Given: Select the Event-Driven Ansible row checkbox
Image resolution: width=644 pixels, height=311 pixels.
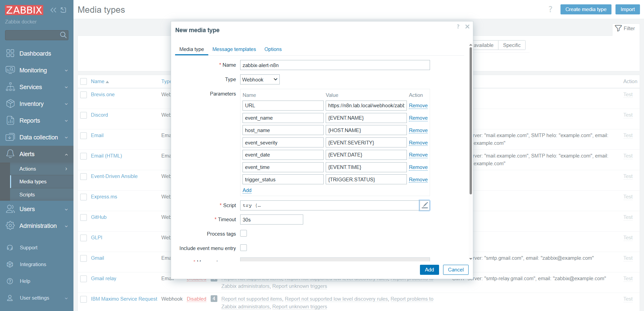Looking at the screenshot, I should [x=84, y=177].
